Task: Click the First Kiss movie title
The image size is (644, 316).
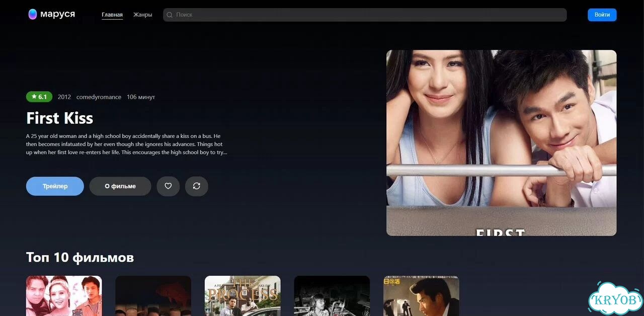Action: click(59, 118)
